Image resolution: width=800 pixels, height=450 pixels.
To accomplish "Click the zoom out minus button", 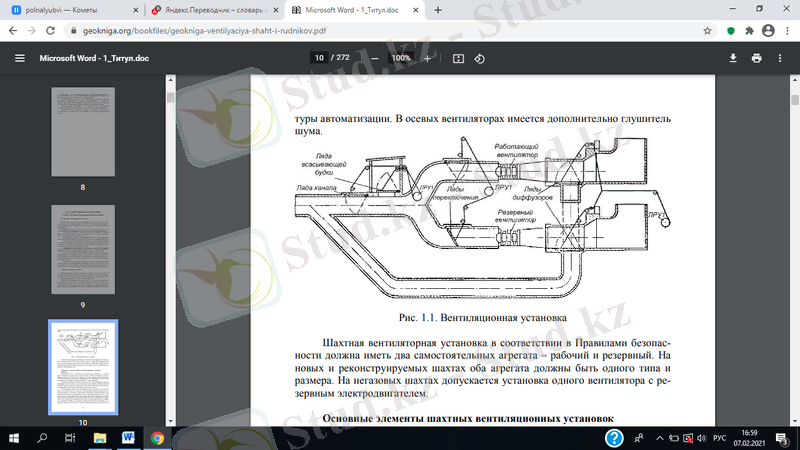I will click(x=375, y=58).
